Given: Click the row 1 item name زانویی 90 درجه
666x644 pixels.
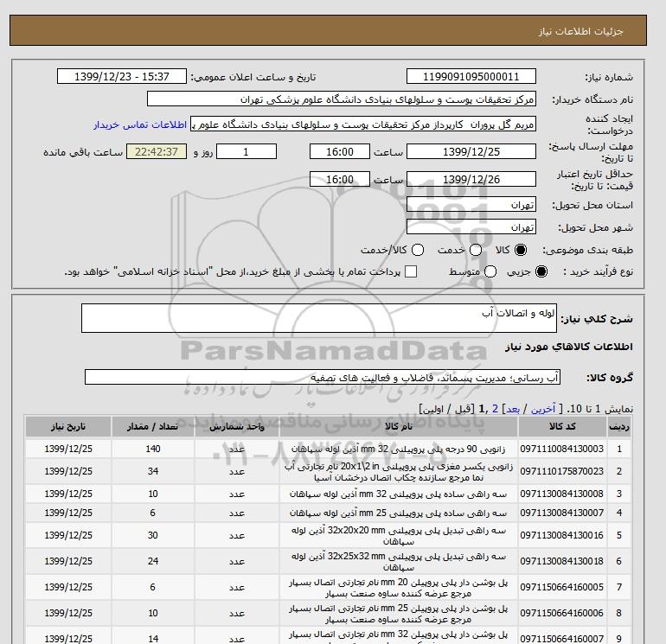Looking at the screenshot, I should pos(399,449).
